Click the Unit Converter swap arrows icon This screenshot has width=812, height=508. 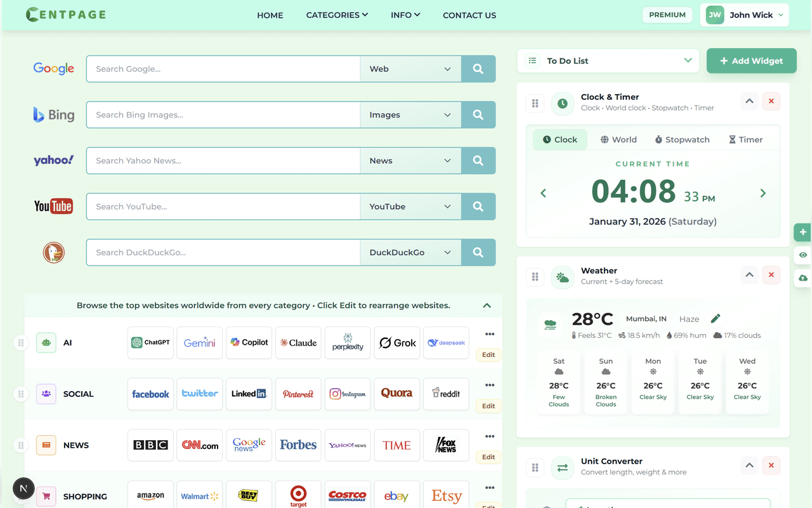coord(562,467)
